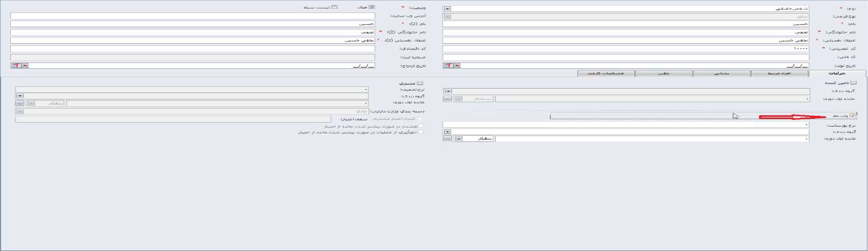Image resolution: width=868 pixels, height=251 pixels.
Task: Clear the تاریخ تولد date with the X icon
Action: click(x=456, y=66)
